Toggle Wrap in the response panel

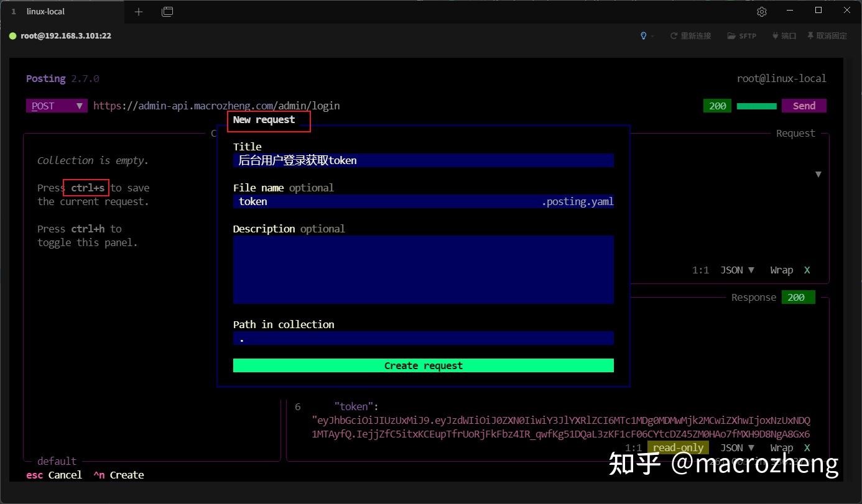coord(781,447)
